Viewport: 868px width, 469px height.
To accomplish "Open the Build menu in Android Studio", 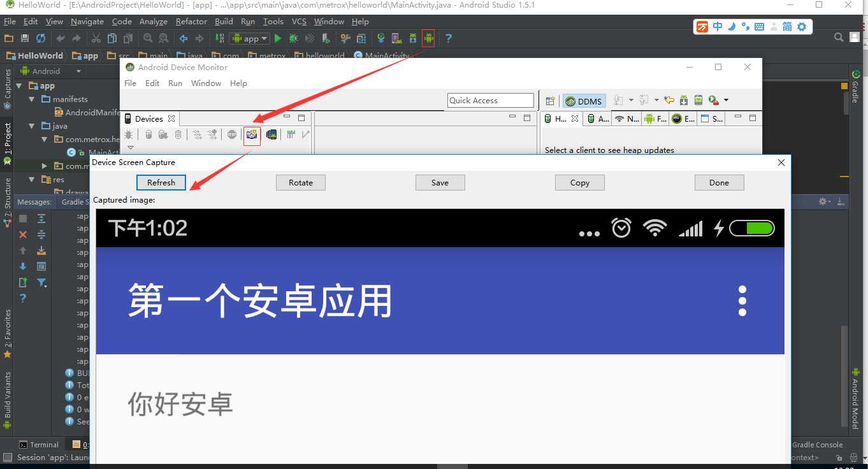I will point(224,22).
